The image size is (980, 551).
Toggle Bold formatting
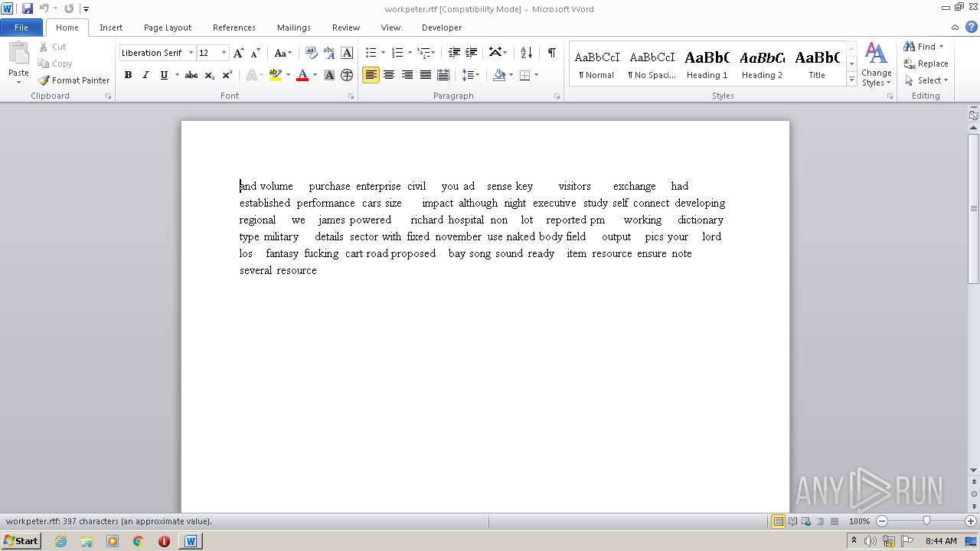tap(128, 75)
